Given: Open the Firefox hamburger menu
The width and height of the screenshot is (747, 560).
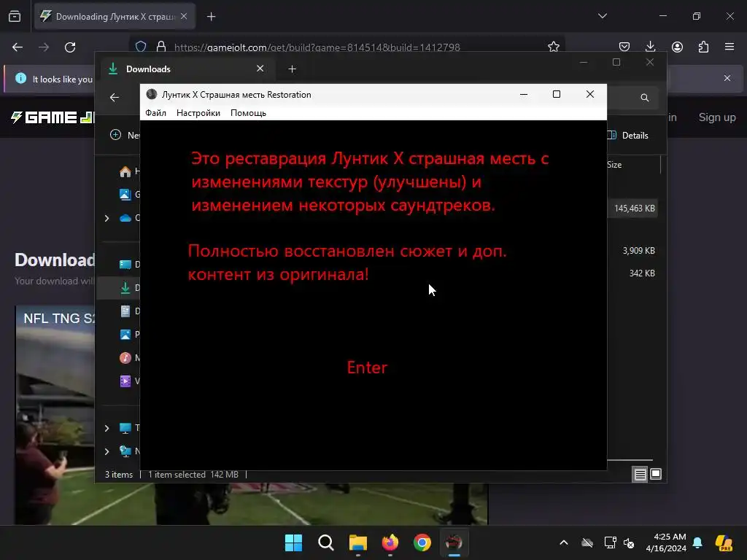Looking at the screenshot, I should [729, 47].
